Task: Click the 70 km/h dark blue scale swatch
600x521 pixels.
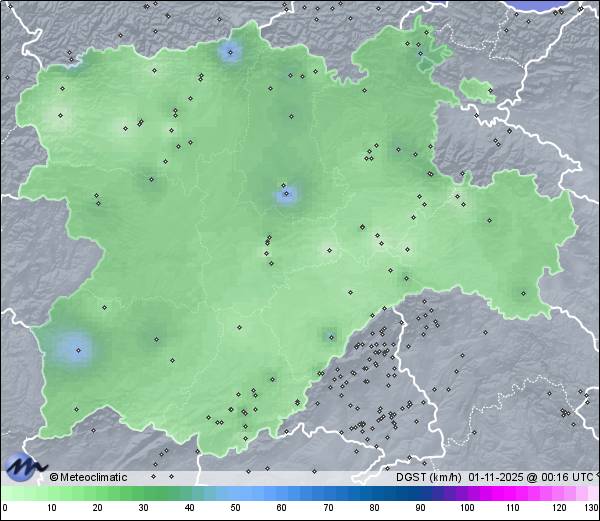Action: (x=328, y=494)
